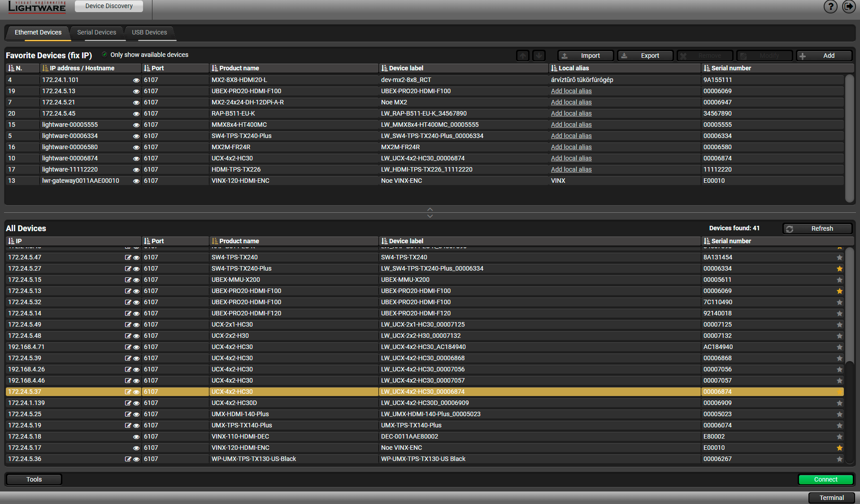This screenshot has width=860, height=504.
Task: Toggle Only show available devices
Action: (104, 55)
